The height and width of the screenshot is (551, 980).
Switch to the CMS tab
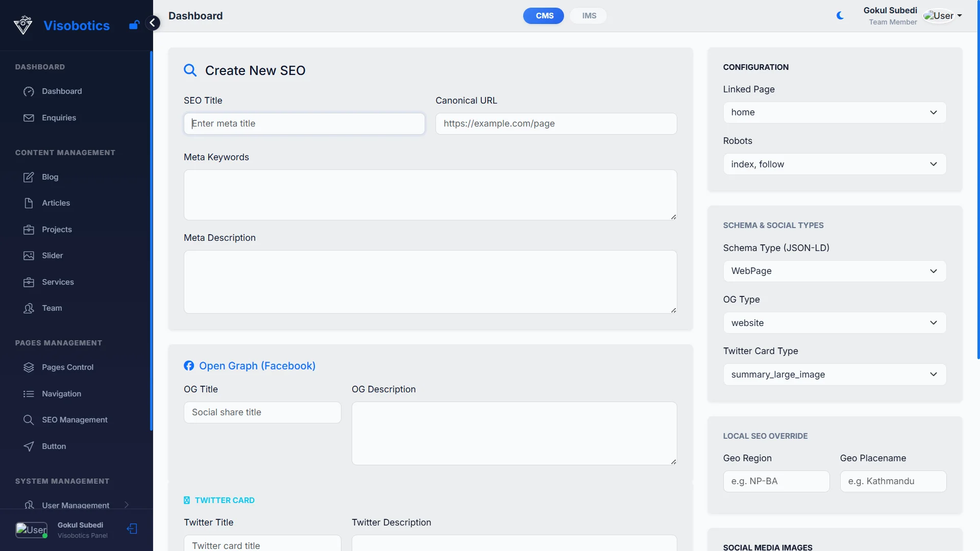(544, 16)
